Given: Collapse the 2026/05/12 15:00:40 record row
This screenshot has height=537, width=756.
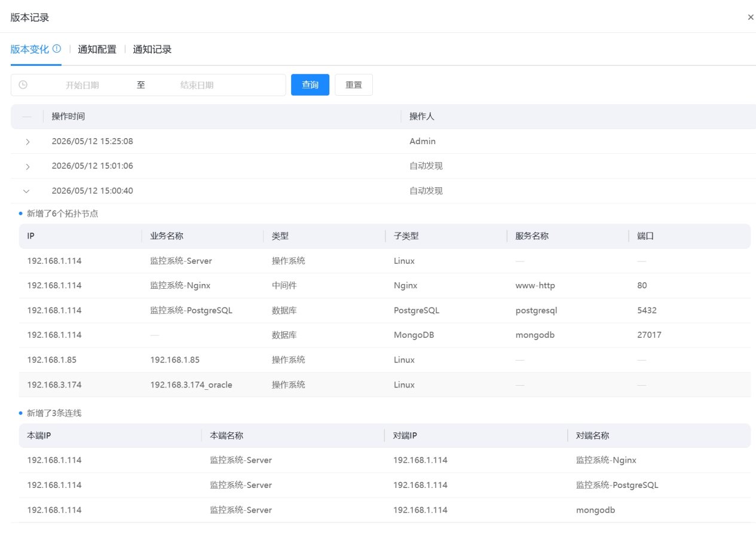Looking at the screenshot, I should click(26, 191).
